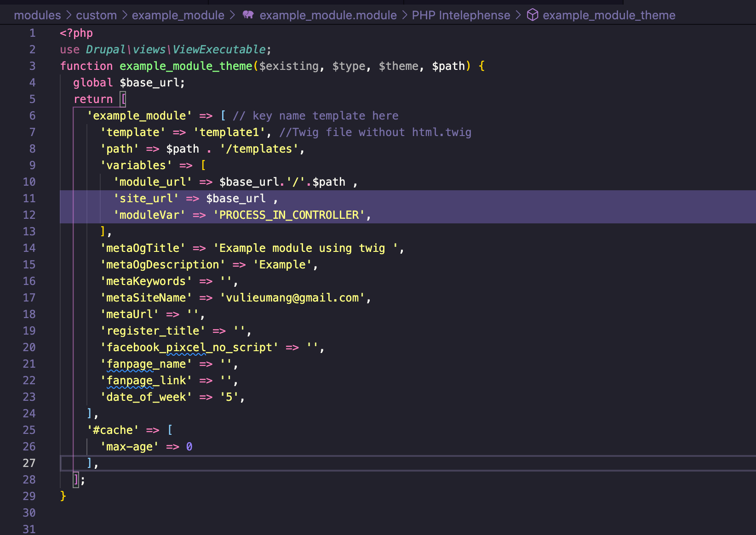Click 'vulieumang@gmail.com' string value
756x535 pixels.
[x=292, y=298]
